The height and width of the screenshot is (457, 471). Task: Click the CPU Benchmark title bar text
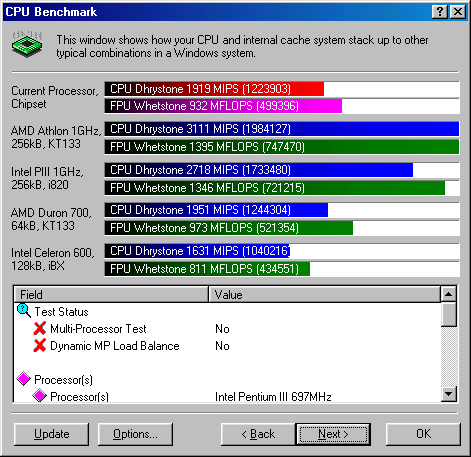pos(51,12)
